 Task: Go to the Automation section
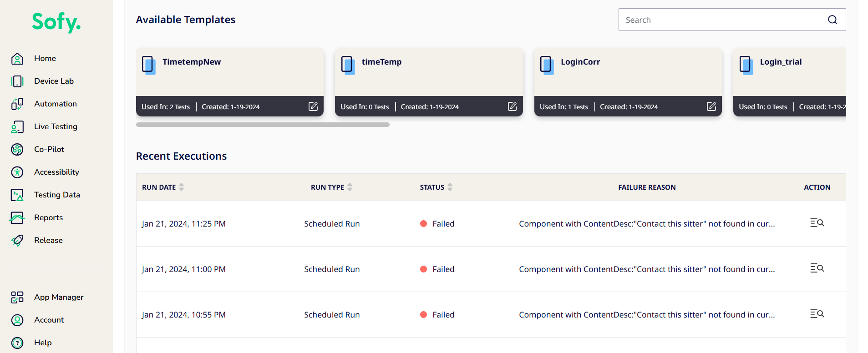[55, 104]
